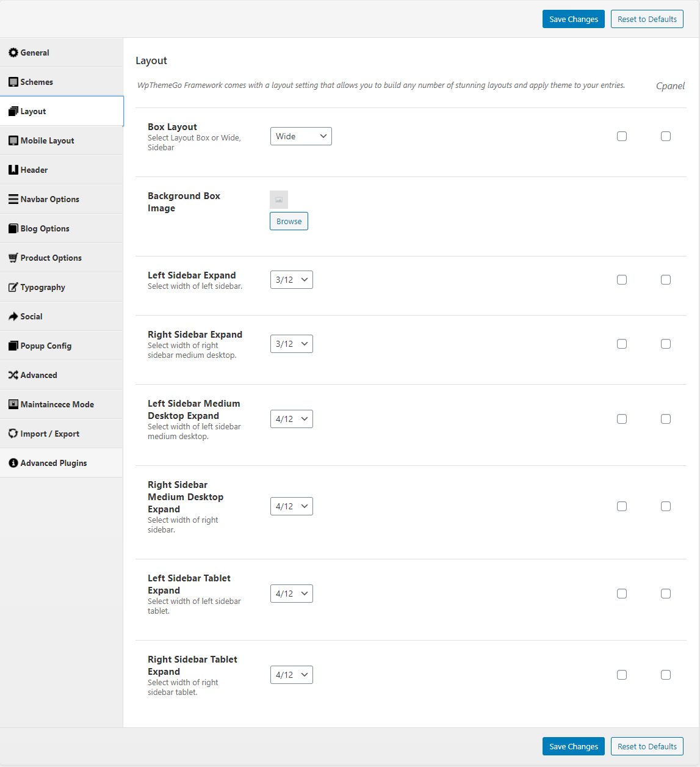Expand the Left Sidebar Expand 3/12 dropdown
Image resolution: width=700 pixels, height=767 pixels.
tap(292, 280)
